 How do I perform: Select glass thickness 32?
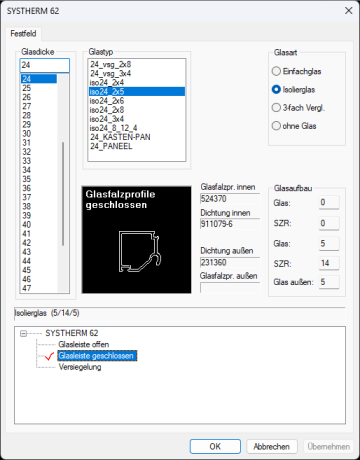[x=39, y=152]
